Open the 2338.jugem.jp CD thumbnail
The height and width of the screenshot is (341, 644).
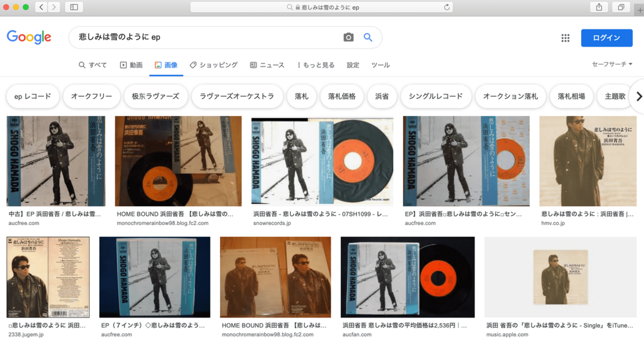click(48, 277)
